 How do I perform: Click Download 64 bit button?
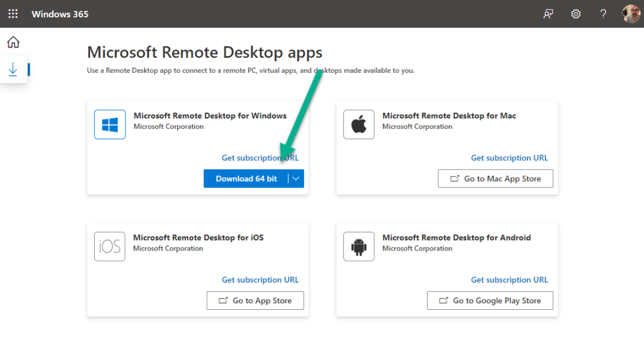click(246, 178)
